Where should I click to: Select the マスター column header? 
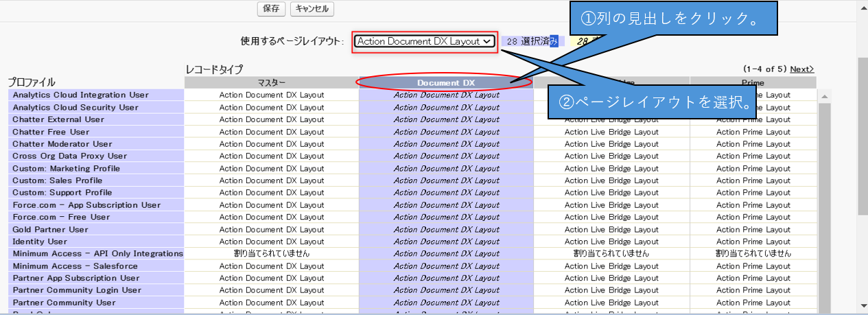click(271, 82)
